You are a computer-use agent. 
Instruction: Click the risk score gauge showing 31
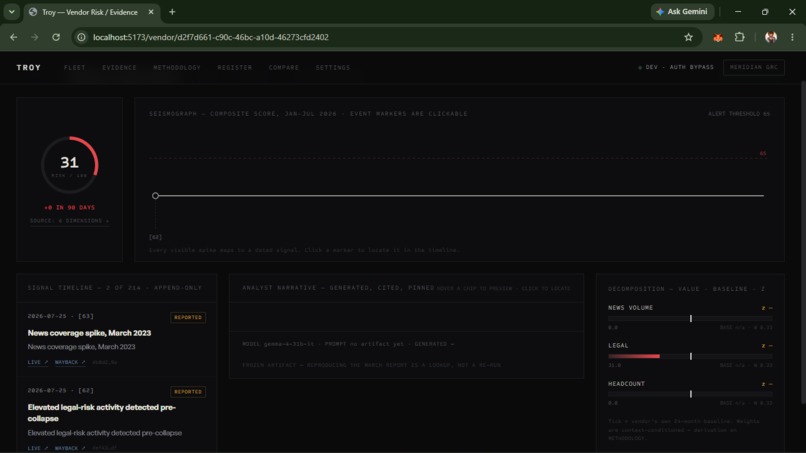pos(69,165)
